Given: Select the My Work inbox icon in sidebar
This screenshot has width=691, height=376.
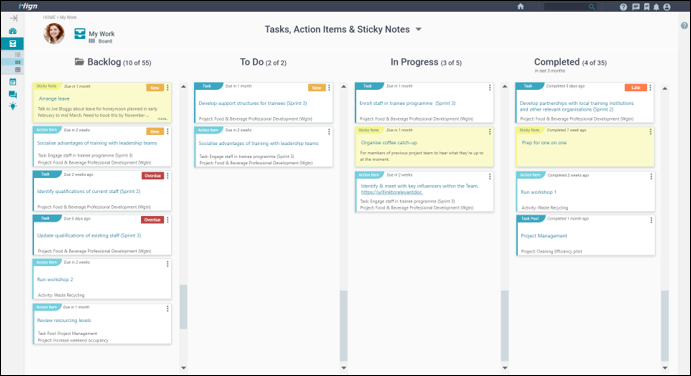Looking at the screenshot, I should (x=13, y=44).
